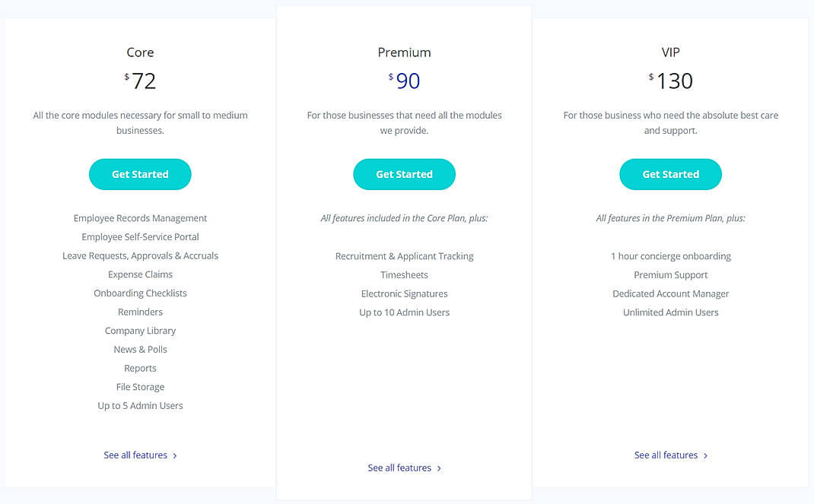Viewport: 814px width, 504px height.
Task: Click Get Started on the Core plan
Action: [140, 174]
